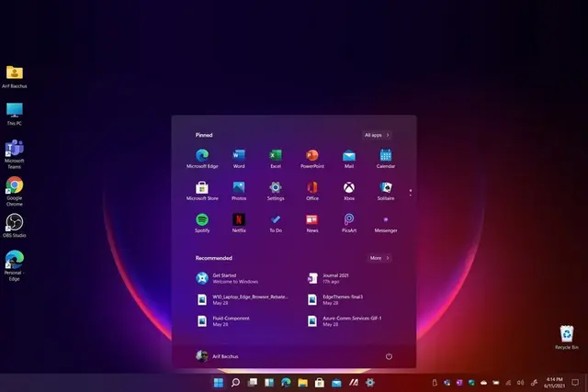Expand More recommended items

coord(379,258)
